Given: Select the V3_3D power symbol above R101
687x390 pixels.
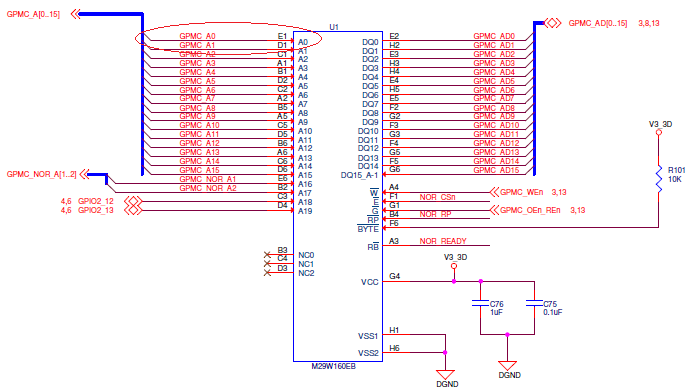Looking at the screenshot, I should [x=659, y=132].
